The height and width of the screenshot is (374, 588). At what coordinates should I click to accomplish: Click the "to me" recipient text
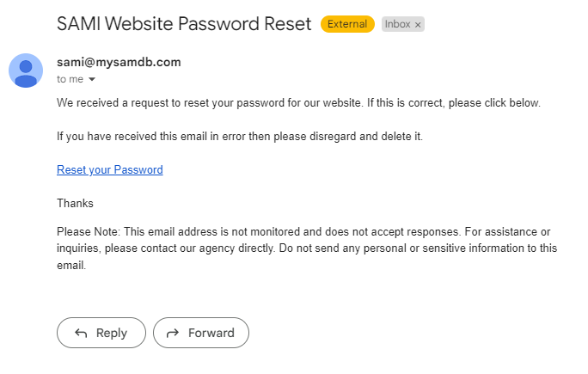point(70,79)
